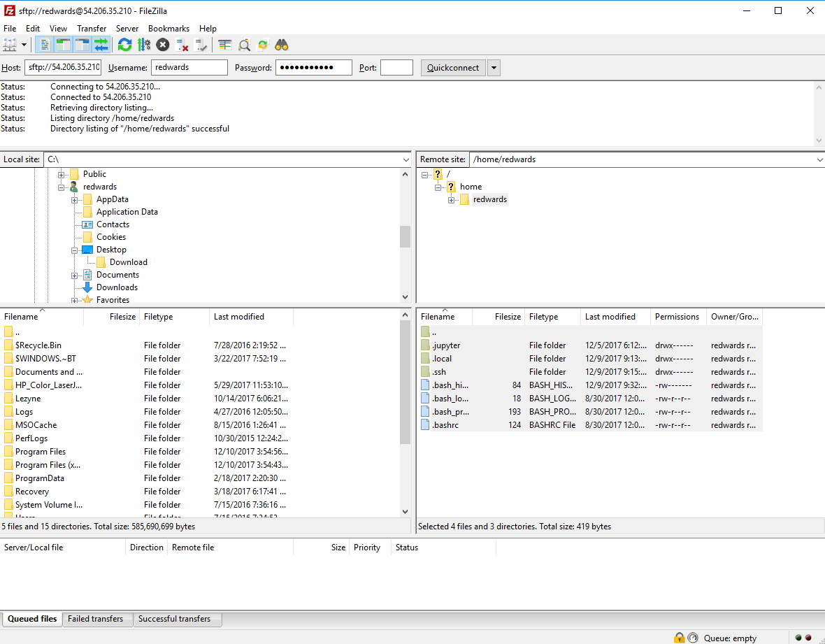The image size is (825, 644).
Task: Expand the AppData folder in local tree
Action: (75, 200)
